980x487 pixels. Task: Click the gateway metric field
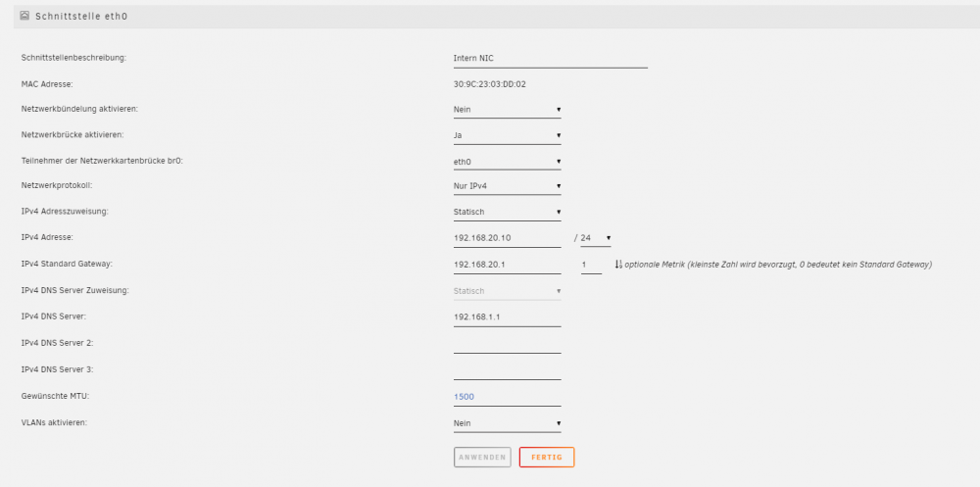click(x=591, y=266)
